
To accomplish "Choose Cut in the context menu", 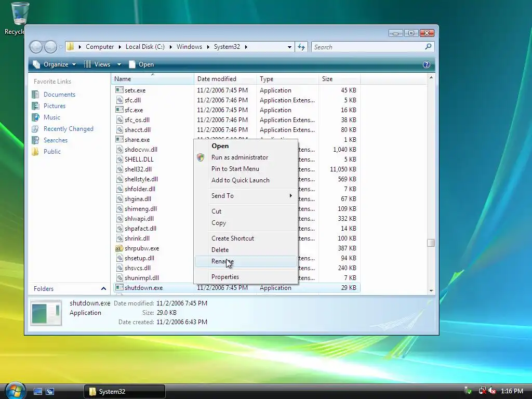I will [x=246, y=211].
